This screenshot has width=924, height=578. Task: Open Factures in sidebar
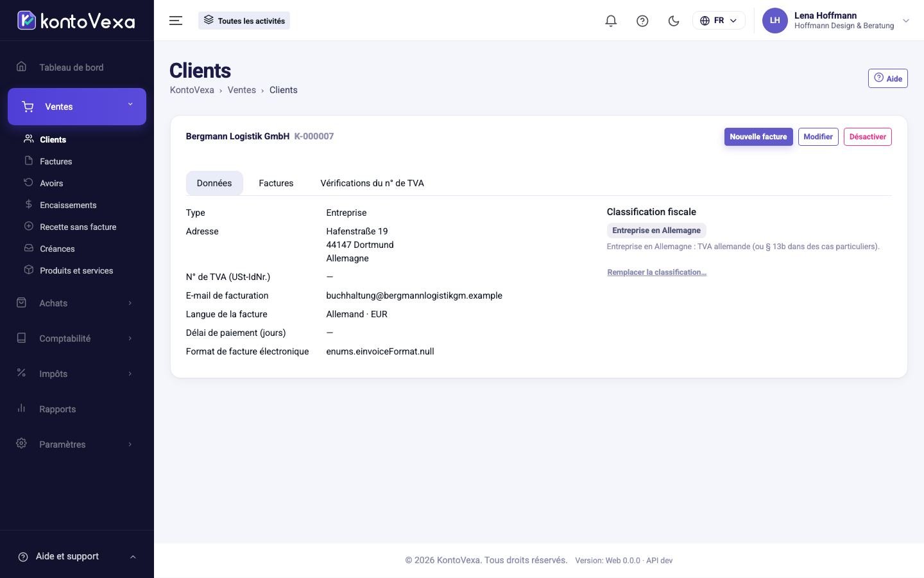click(56, 161)
